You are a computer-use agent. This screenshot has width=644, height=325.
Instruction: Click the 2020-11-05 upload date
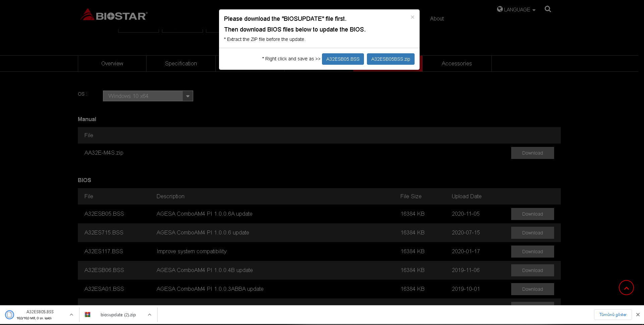tap(466, 214)
